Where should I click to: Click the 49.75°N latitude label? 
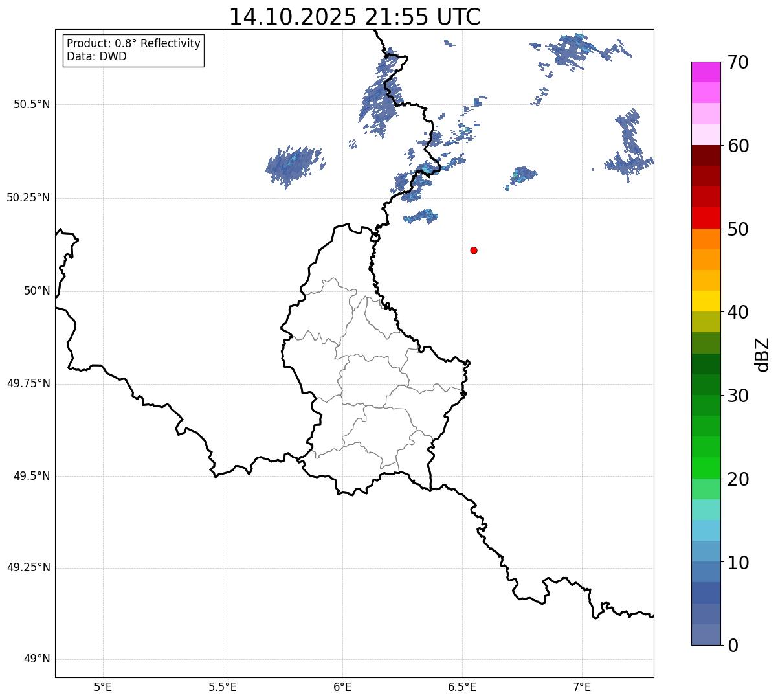(x=28, y=383)
